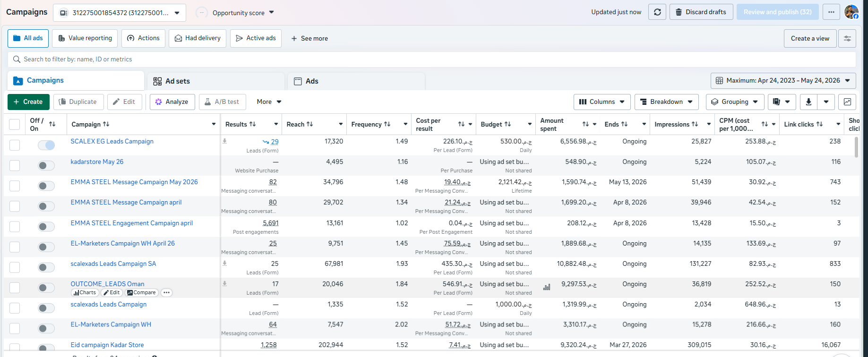
Task: Click the vertical scrollbar of the table
Action: coord(857,147)
